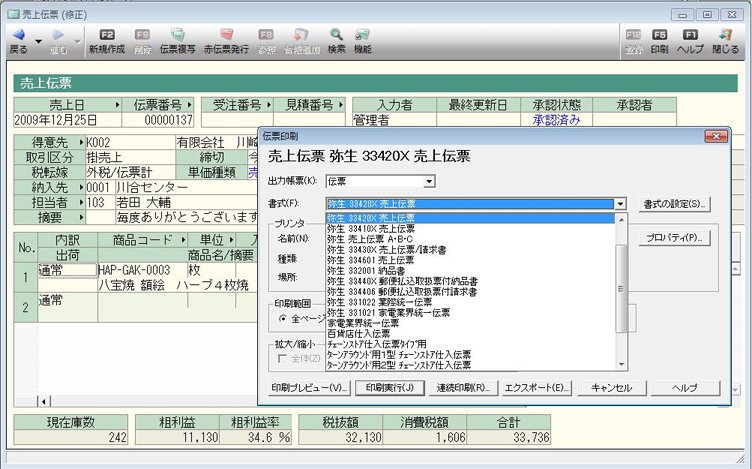This screenshot has width=752, height=469.
Task: Click the format list scroll-down arrow
Action: click(621, 365)
